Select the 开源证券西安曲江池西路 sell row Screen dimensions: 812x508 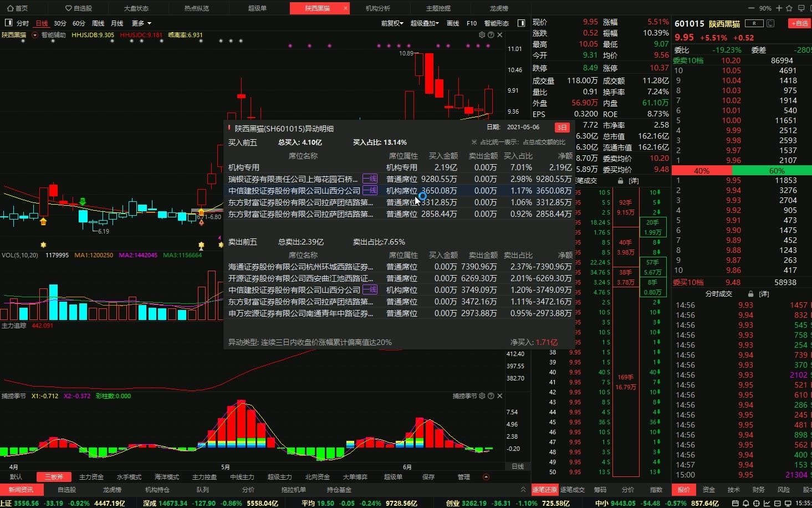(x=400, y=278)
